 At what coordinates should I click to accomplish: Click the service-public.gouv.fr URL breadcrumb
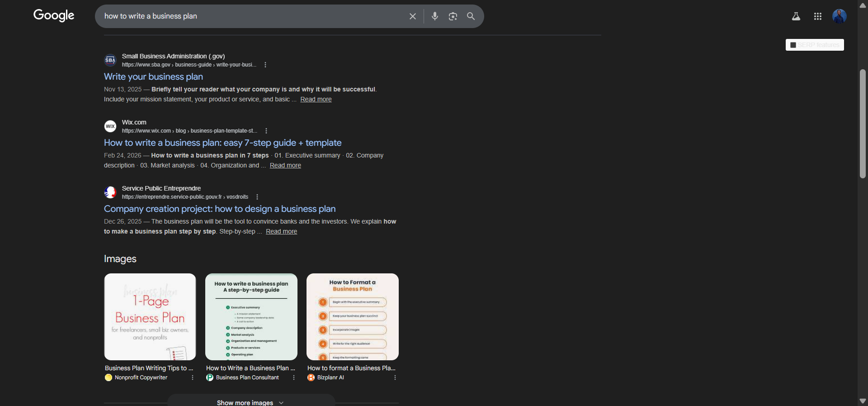(185, 197)
